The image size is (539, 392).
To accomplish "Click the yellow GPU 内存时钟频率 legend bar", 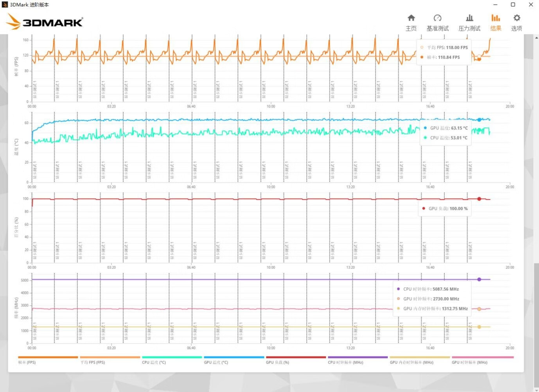I will tap(419, 357).
